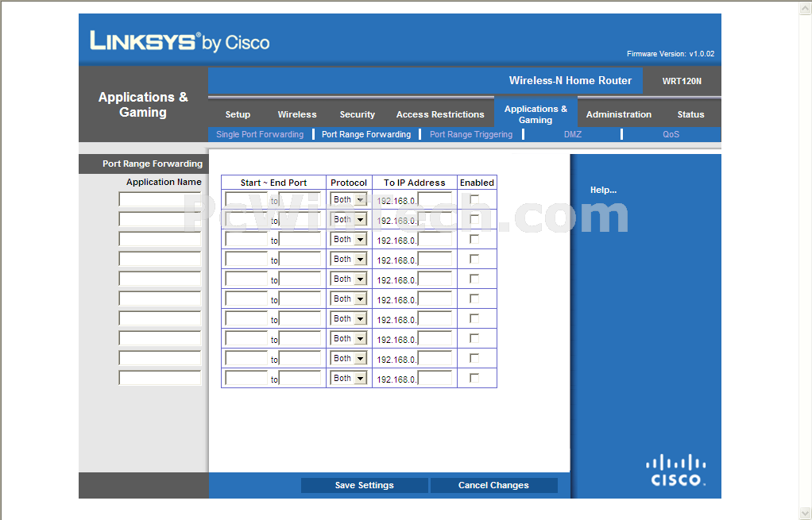
Task: Open the Protocol dropdown in the seventh row
Action: pos(349,318)
